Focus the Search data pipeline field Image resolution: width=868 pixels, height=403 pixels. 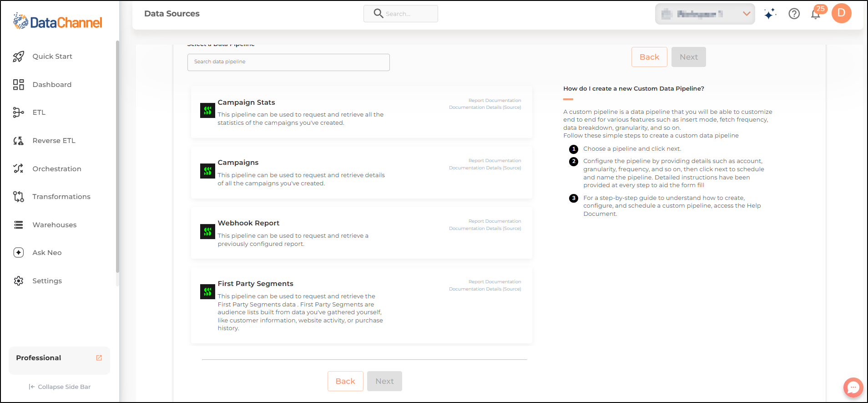click(x=288, y=62)
